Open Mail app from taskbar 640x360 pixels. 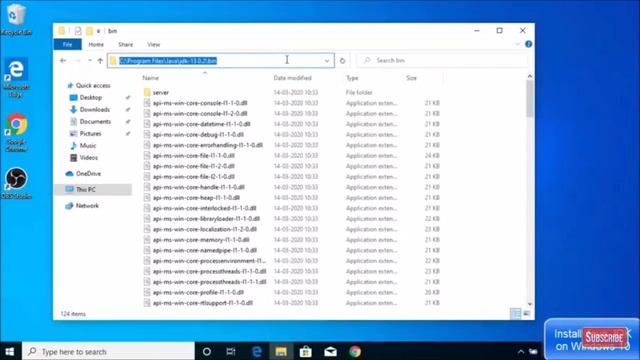pos(330,351)
